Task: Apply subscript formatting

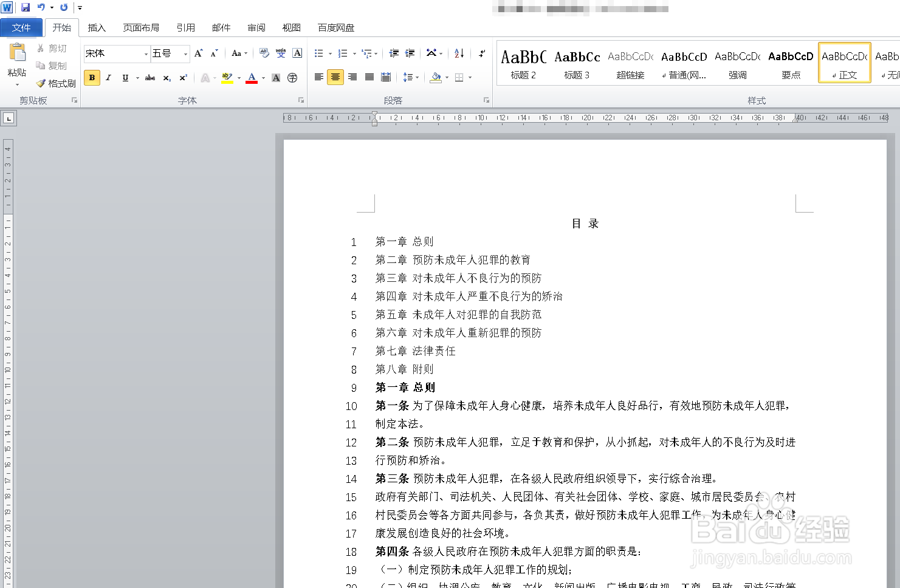Action: point(167,78)
